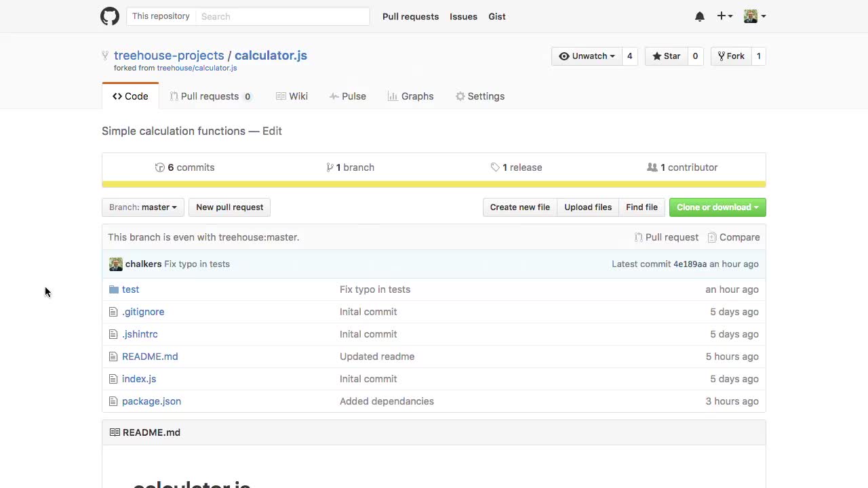868x488 pixels.
Task: Click the index.js file icon
Action: [x=113, y=379]
